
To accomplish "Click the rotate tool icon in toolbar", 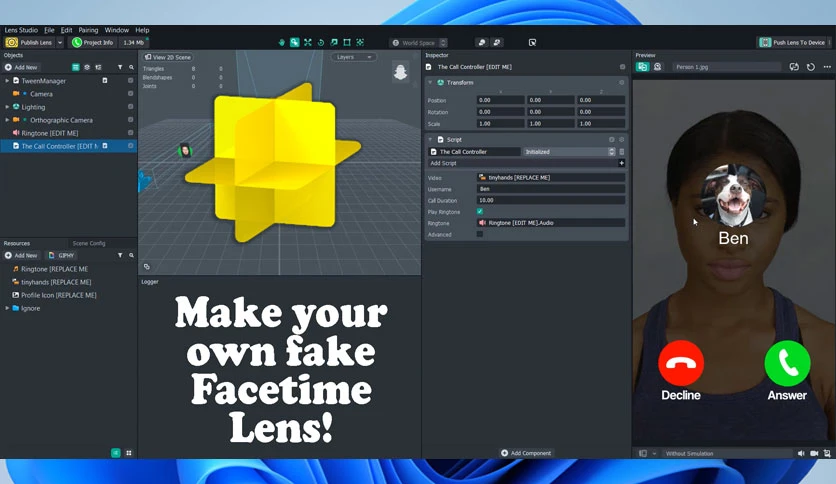I will tap(321, 43).
